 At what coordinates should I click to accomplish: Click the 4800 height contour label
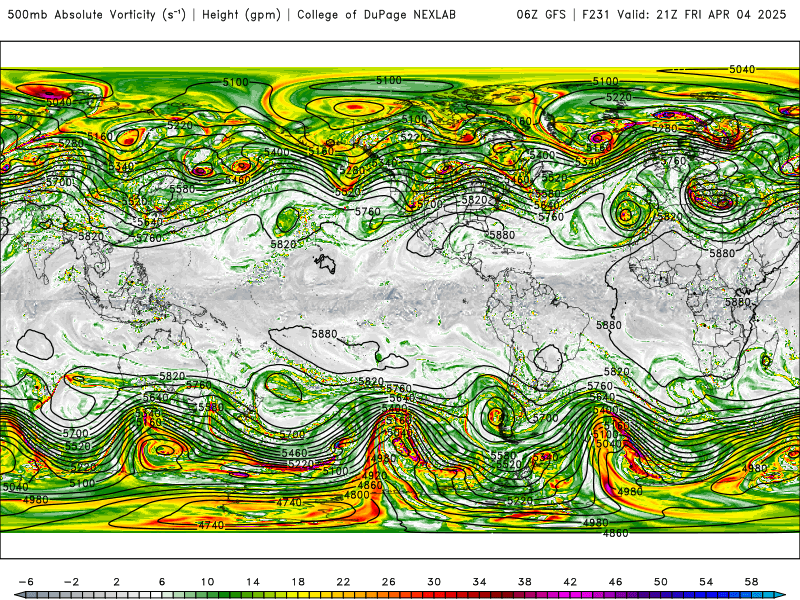click(x=356, y=495)
